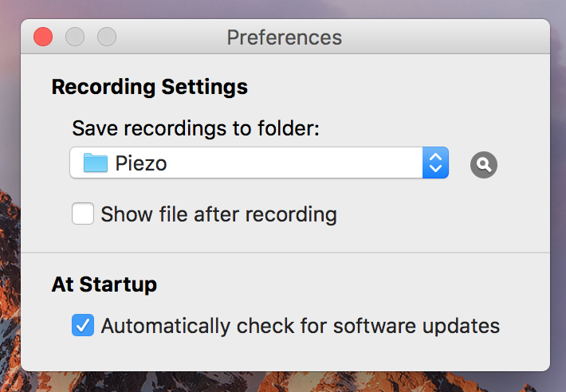The width and height of the screenshot is (566, 392).
Task: Select the Piezo folder name in popup
Action: [141, 163]
